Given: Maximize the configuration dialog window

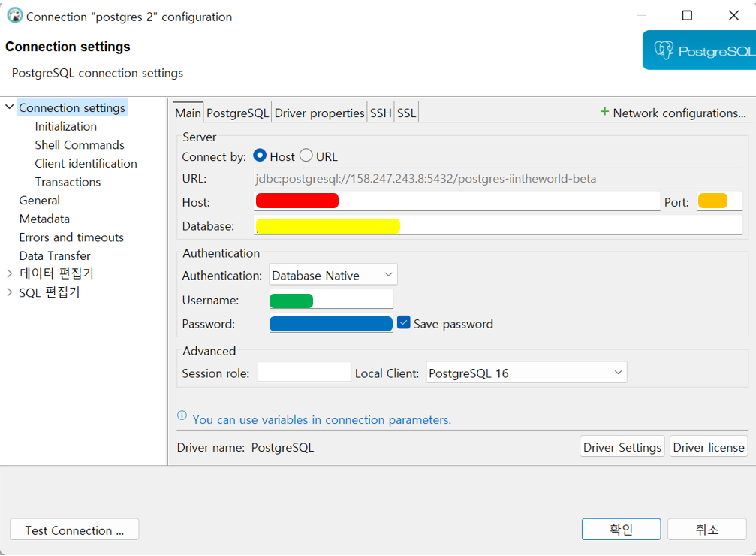Looking at the screenshot, I should coord(687,16).
